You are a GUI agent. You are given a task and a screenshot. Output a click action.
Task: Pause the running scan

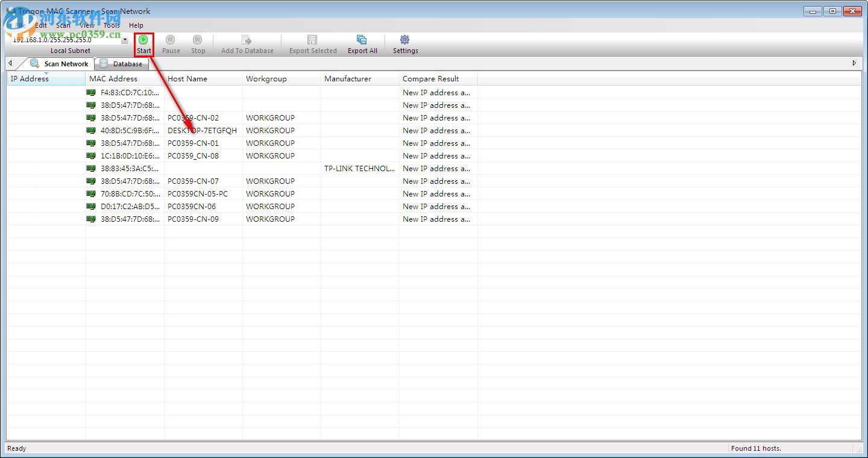[x=171, y=45]
